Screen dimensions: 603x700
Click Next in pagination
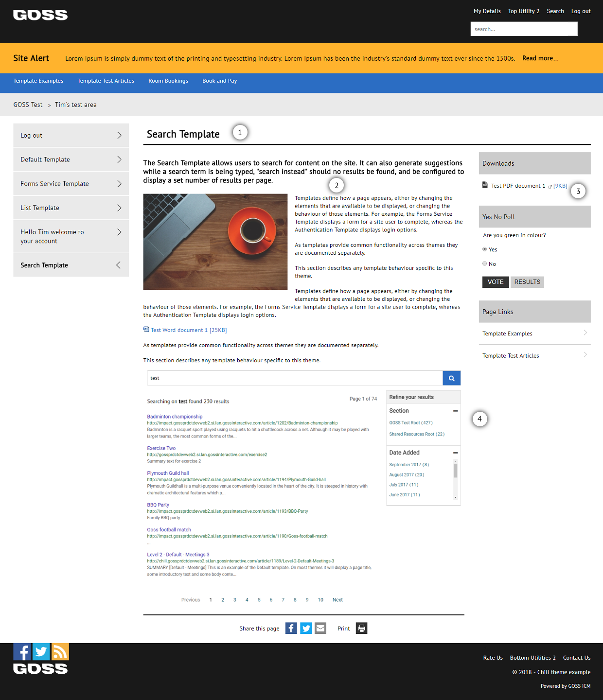[337, 600]
